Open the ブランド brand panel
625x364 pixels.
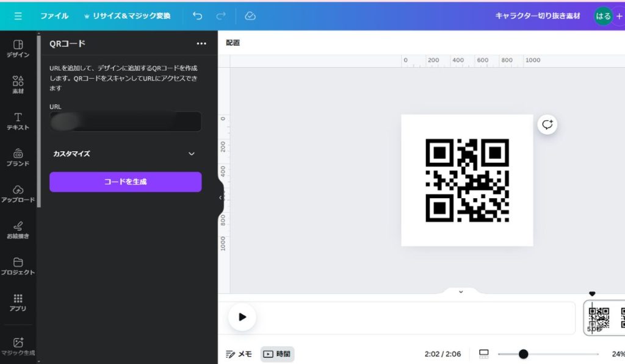[x=18, y=157]
